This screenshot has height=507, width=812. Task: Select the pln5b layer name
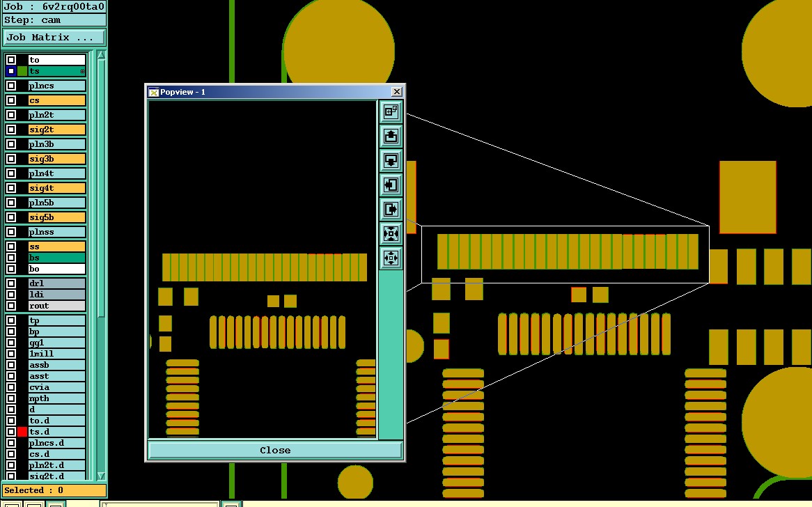[x=56, y=203]
